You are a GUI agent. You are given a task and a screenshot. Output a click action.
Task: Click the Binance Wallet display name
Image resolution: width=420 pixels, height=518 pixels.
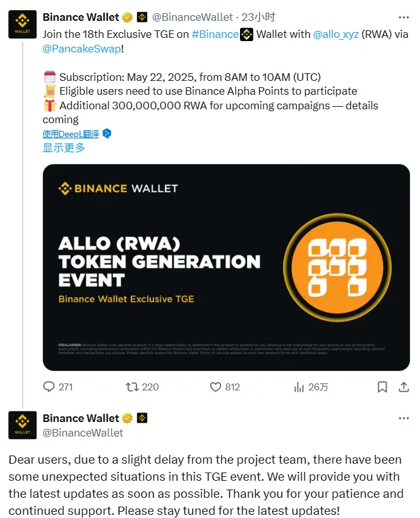point(81,17)
